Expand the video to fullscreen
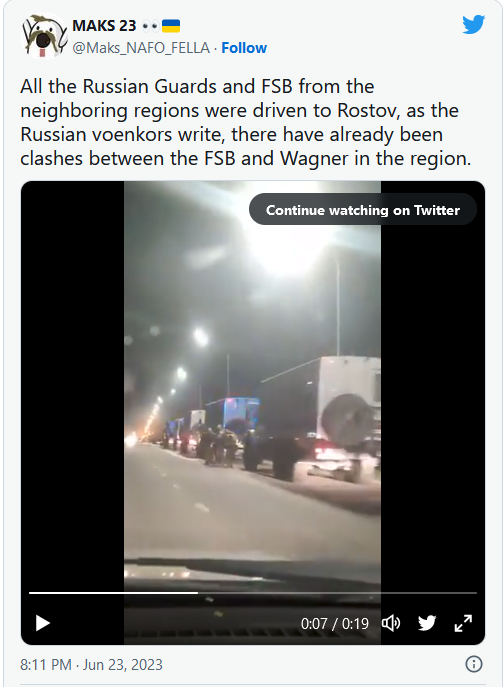 click(x=463, y=623)
